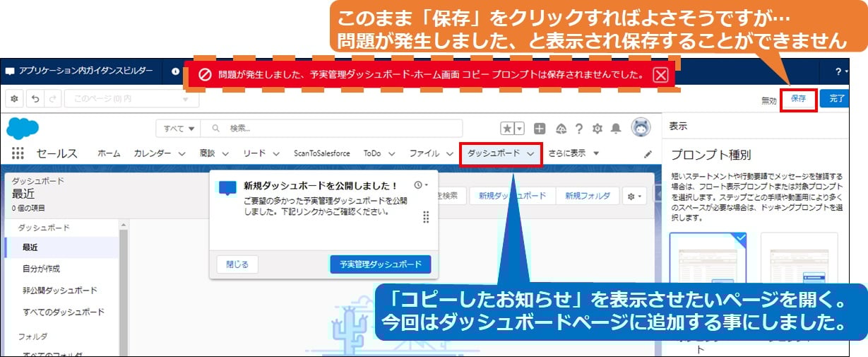868x357 pixels.
Task: Open the list view gear settings menu
Action: (x=635, y=196)
